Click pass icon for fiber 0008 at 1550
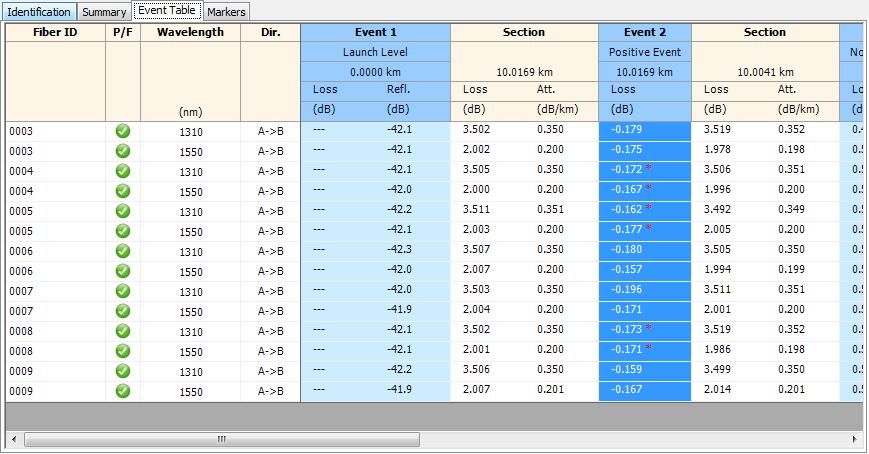The height and width of the screenshot is (454, 869). tap(123, 351)
